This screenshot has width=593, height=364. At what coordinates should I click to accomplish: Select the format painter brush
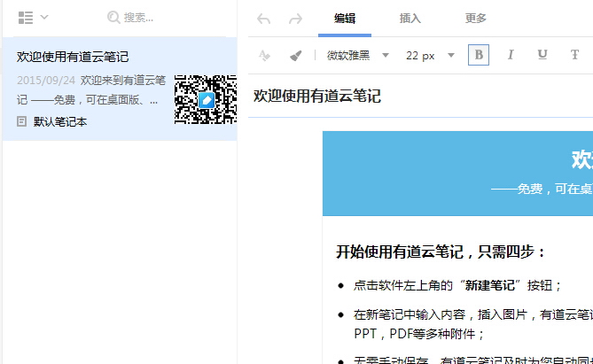(x=296, y=56)
